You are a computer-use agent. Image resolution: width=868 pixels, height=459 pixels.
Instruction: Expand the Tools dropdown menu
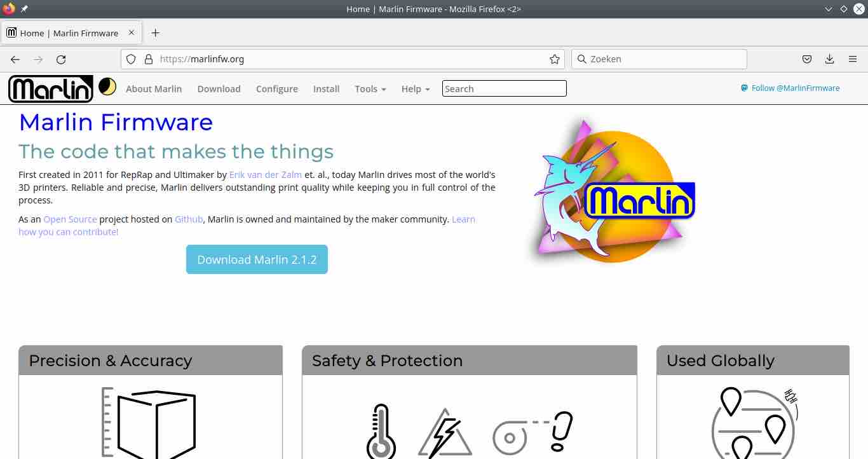pos(370,89)
